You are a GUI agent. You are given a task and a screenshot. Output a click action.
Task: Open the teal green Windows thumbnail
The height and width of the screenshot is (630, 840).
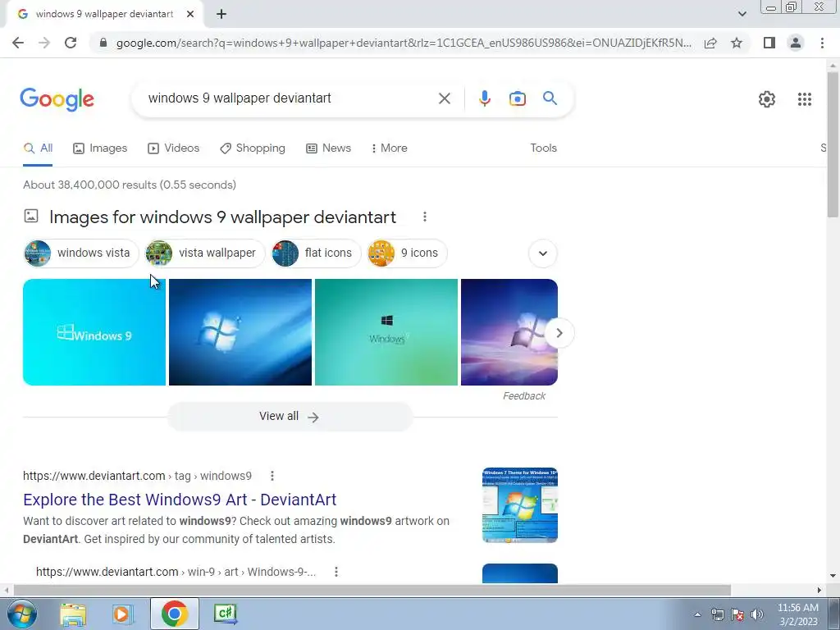386,332
